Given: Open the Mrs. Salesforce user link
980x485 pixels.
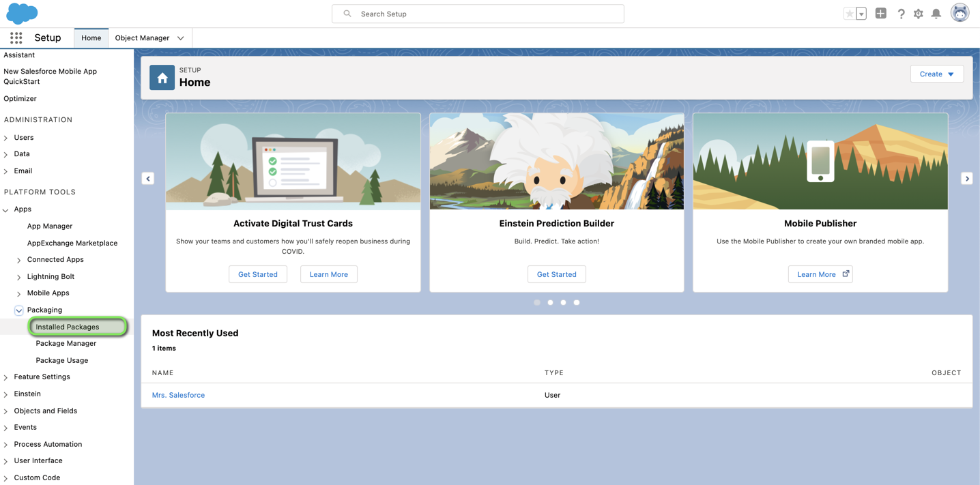Looking at the screenshot, I should (178, 395).
